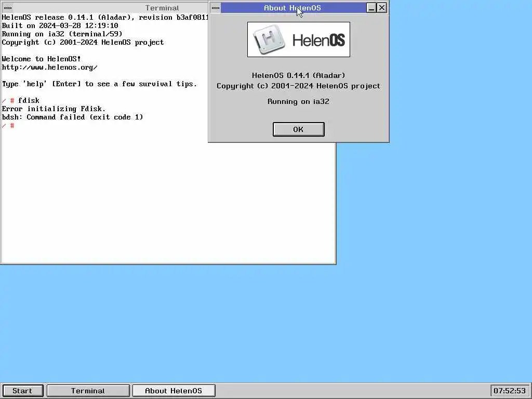Close the About HelenOS dialog
The width and height of the screenshot is (532, 399).
382,8
